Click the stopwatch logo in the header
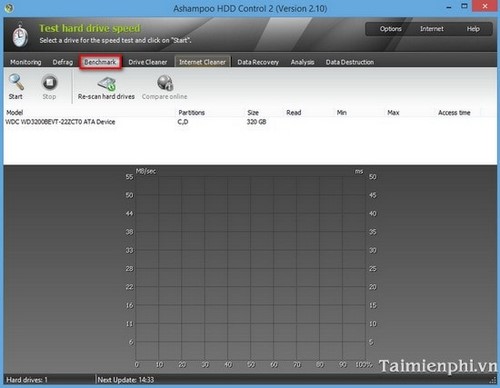 coord(20,35)
